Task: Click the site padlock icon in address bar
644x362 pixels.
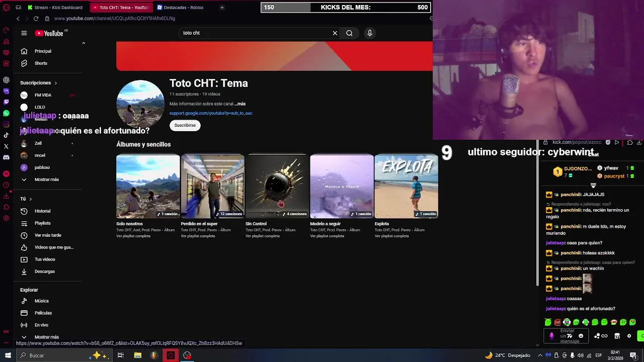Action: pyautogui.click(x=47, y=19)
